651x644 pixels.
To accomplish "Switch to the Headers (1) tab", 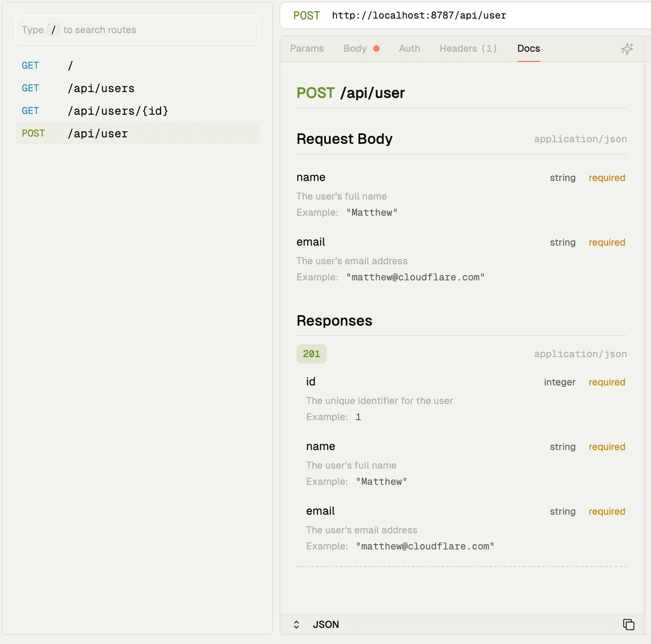I will (x=467, y=48).
